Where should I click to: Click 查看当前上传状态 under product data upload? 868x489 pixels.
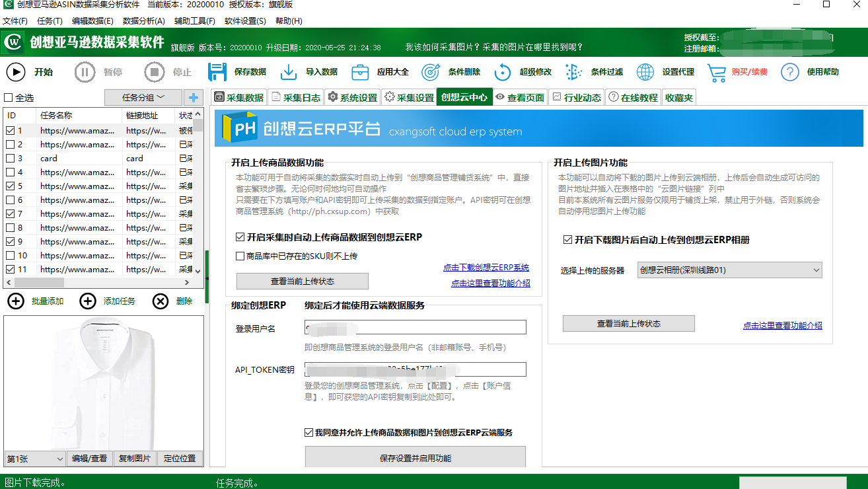(303, 282)
